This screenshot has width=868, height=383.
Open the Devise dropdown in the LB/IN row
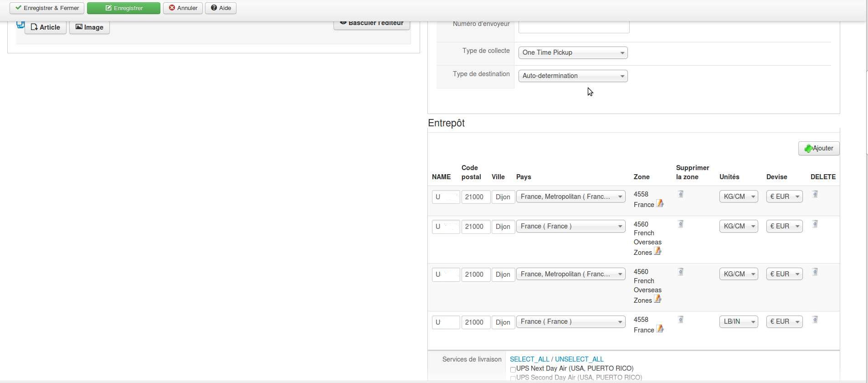tap(784, 322)
